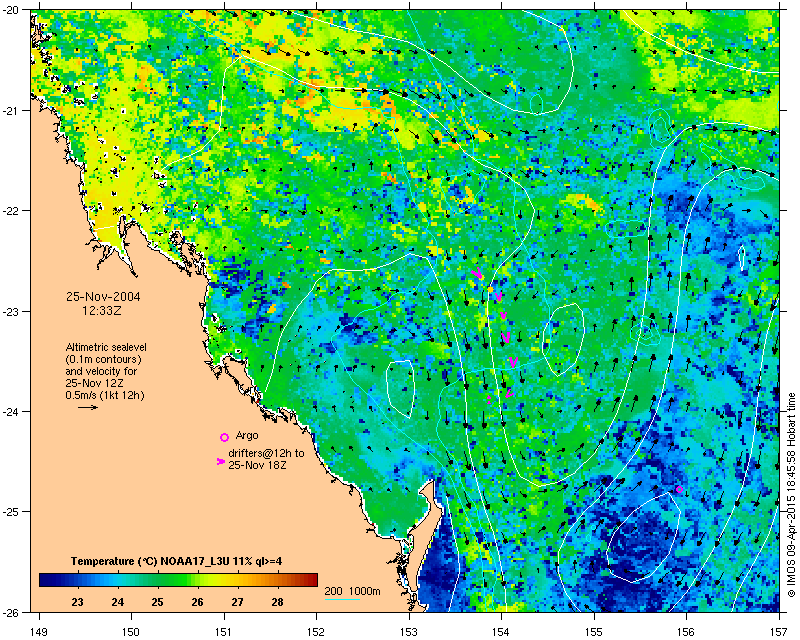Click the 'drifters@12h to 25-Nov 18Z' label
The height and width of the screenshot is (640, 800).
(266, 459)
